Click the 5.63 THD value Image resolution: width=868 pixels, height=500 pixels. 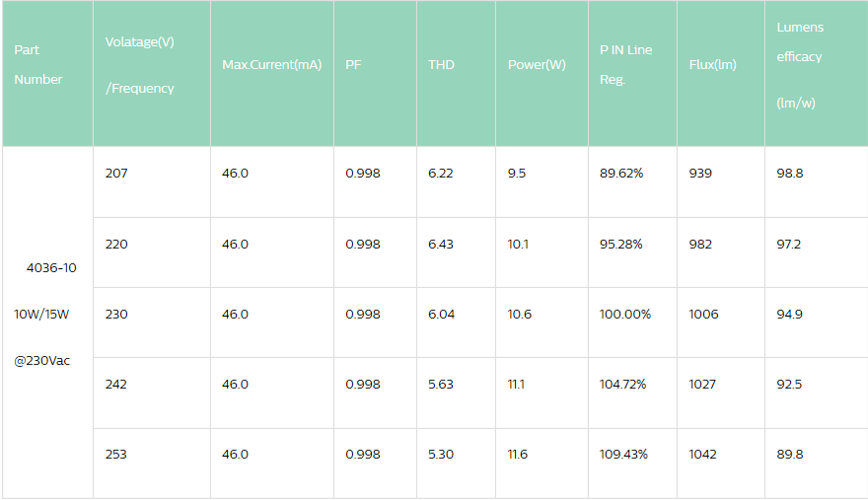point(441,385)
